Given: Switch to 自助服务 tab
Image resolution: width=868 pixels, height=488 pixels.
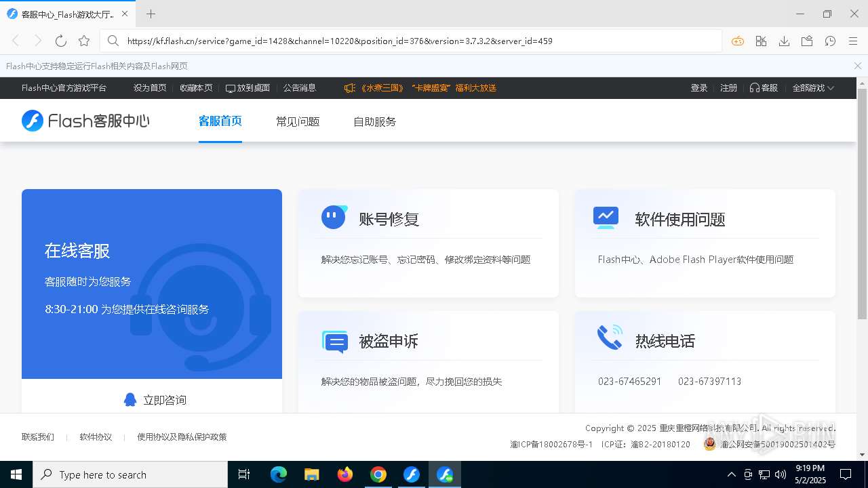Looking at the screenshot, I should point(375,122).
